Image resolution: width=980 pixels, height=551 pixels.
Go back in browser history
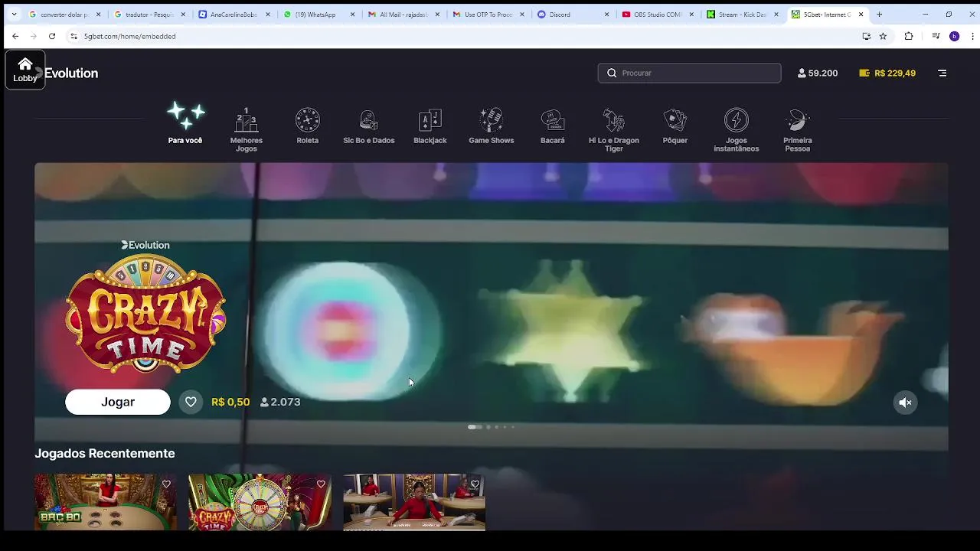point(15,36)
